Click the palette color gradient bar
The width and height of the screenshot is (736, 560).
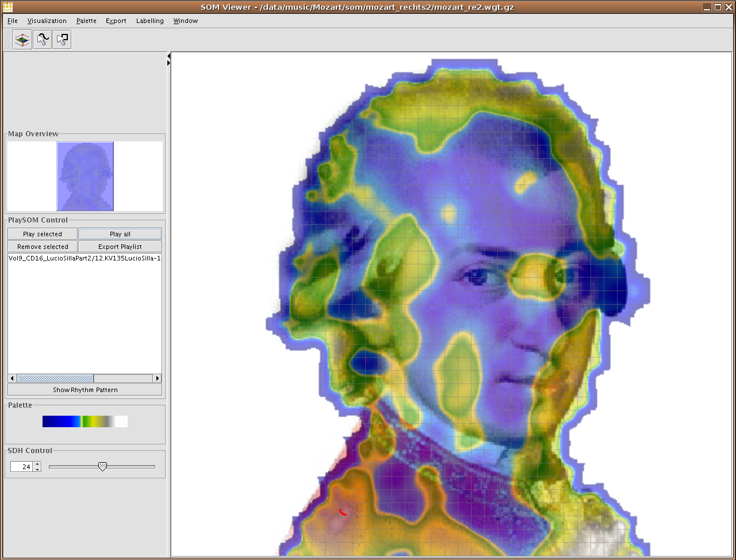(85, 421)
